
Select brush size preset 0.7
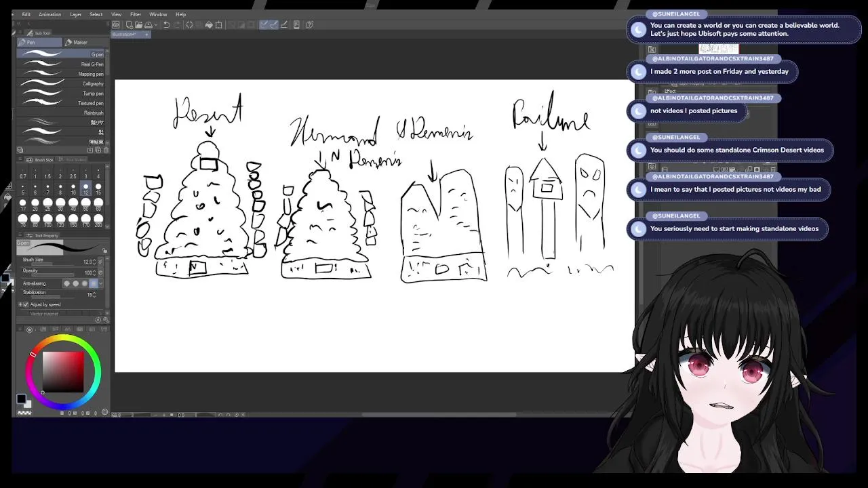(x=22, y=174)
